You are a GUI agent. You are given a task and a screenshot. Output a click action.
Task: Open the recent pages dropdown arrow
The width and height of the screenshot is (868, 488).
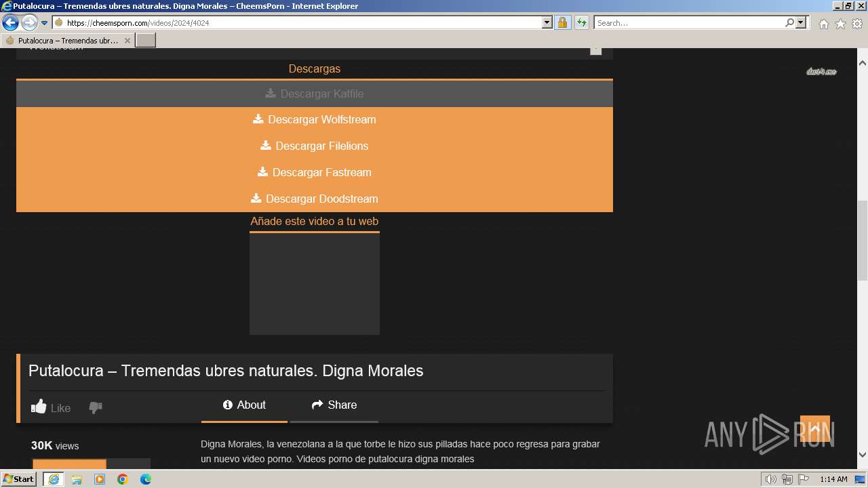point(45,23)
